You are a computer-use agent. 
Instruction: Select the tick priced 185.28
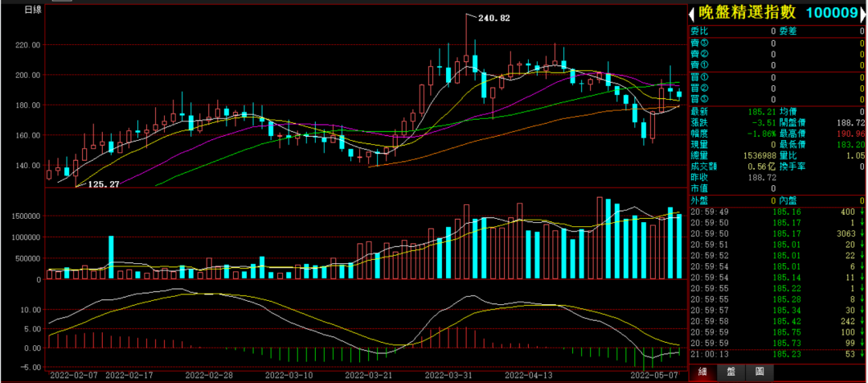777,299
